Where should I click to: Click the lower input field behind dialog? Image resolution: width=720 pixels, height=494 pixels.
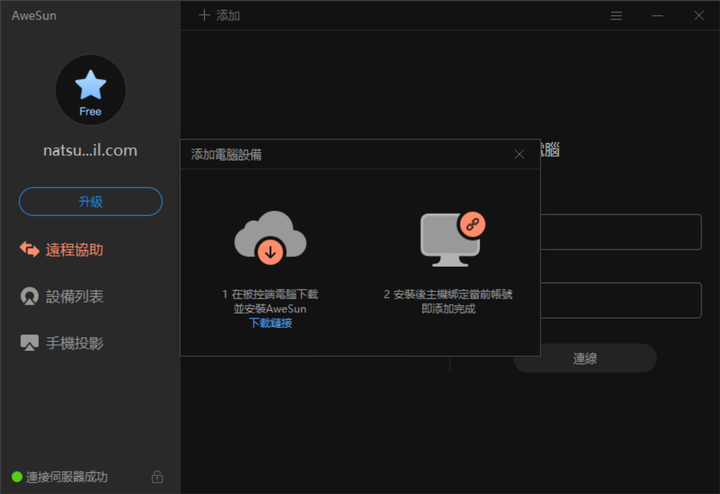pyautogui.click(x=621, y=300)
